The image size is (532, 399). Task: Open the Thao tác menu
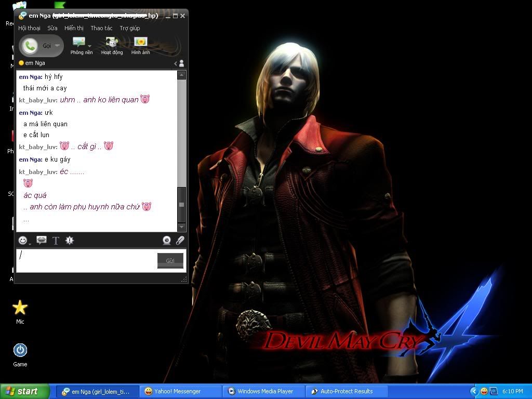(101, 28)
